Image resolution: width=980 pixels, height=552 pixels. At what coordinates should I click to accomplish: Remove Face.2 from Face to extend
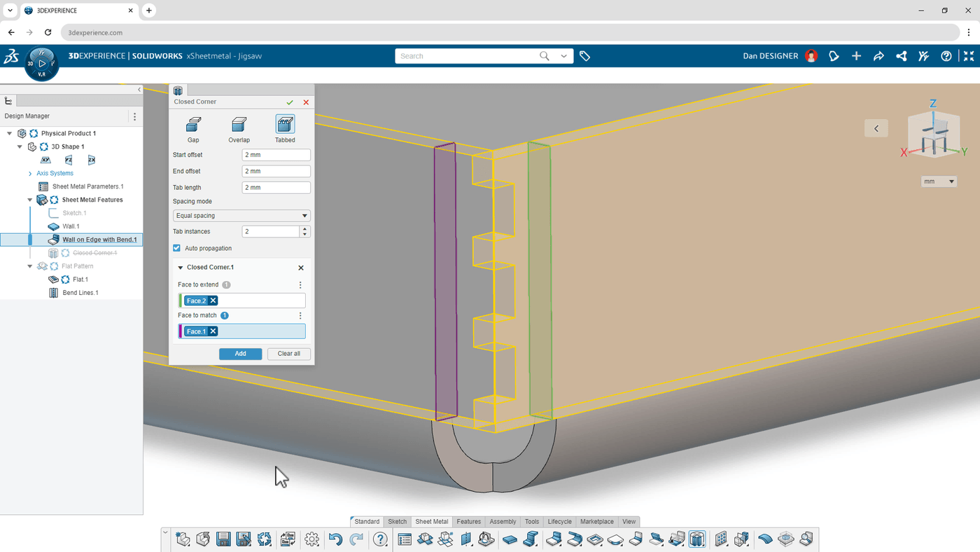212,300
